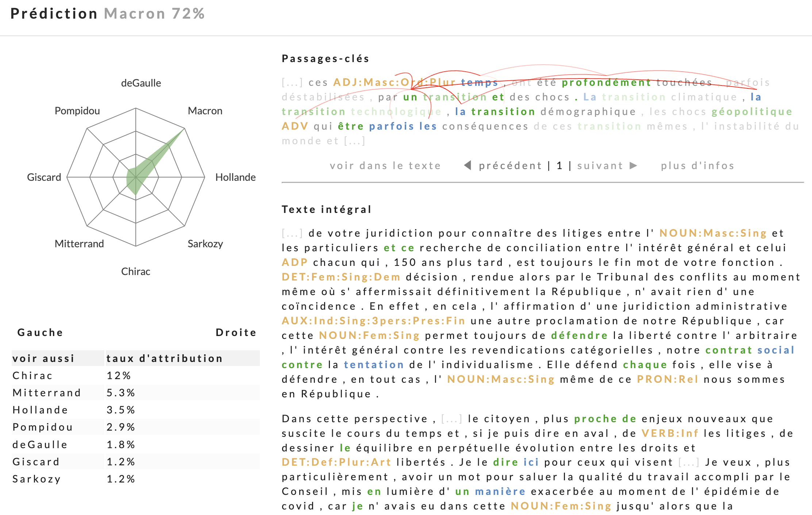Click the 'Prédiction Macron 72%' heading
Screen dimensions: 812x515
click(x=108, y=14)
